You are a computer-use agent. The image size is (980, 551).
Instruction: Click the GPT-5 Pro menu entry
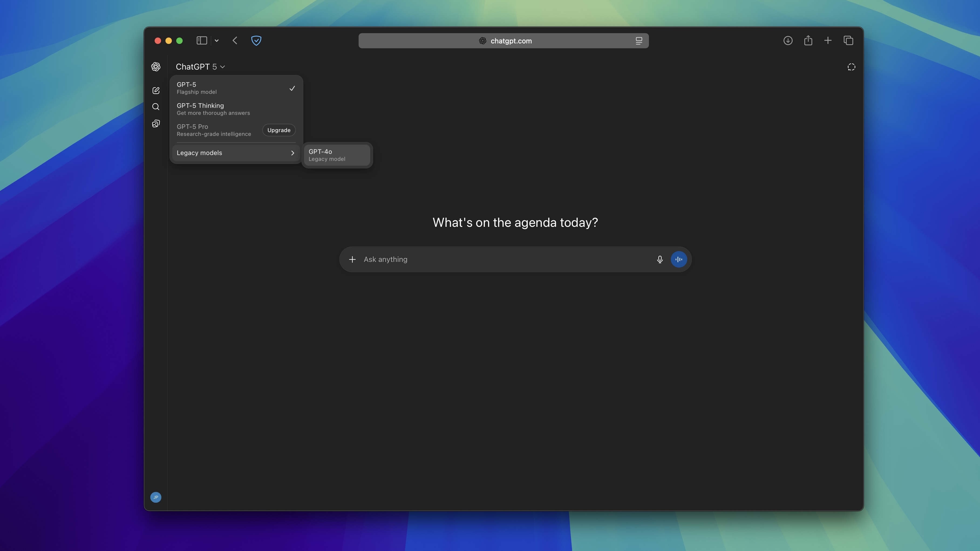pos(214,130)
